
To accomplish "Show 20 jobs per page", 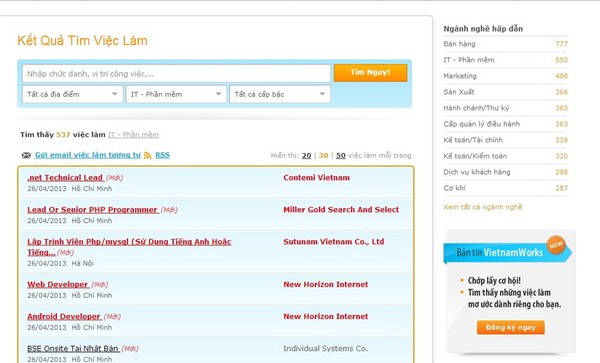I will [307, 155].
